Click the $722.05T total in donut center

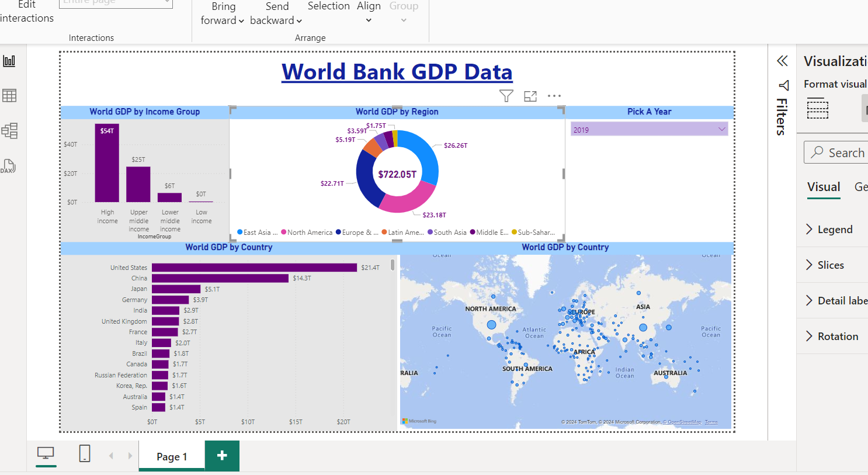click(397, 174)
